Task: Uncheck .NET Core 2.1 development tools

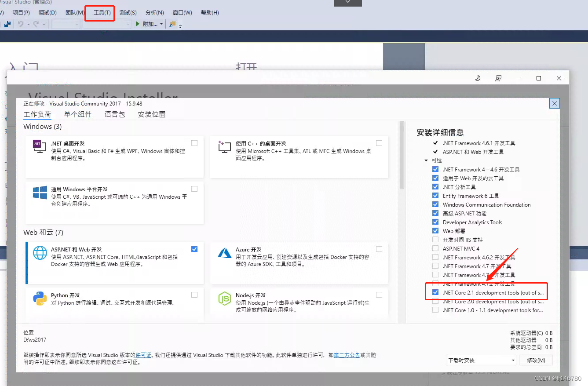Action: point(435,292)
